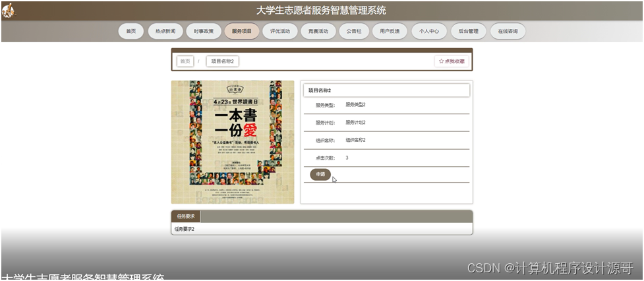Click the click count value 3

[x=347, y=158]
